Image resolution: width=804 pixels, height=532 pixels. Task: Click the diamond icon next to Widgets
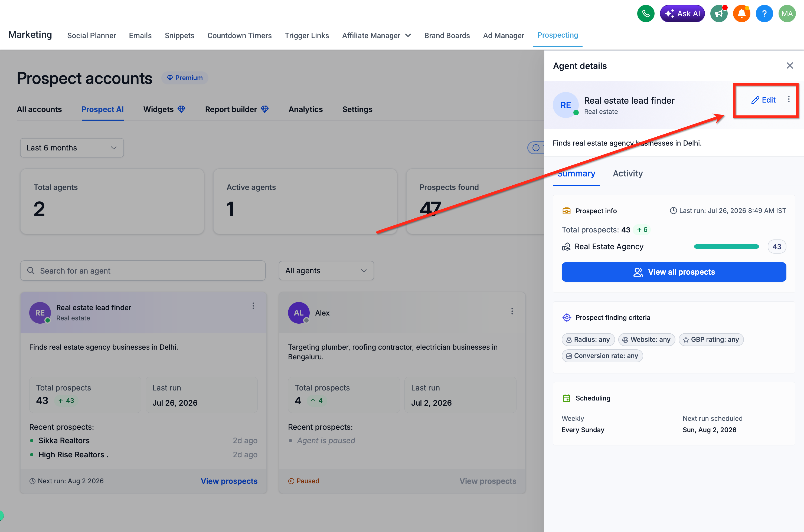[182, 109]
